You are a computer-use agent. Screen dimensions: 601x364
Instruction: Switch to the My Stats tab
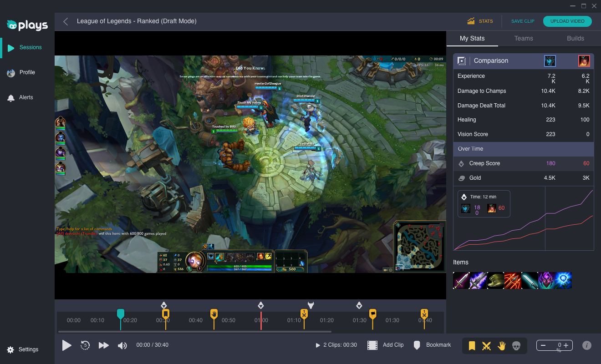click(x=472, y=38)
